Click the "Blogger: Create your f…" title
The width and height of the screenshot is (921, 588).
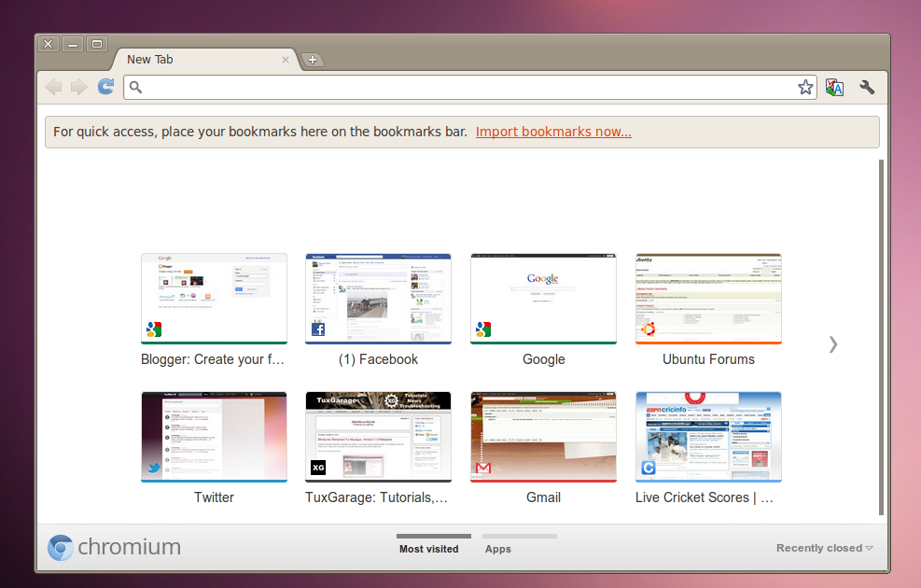(x=213, y=359)
